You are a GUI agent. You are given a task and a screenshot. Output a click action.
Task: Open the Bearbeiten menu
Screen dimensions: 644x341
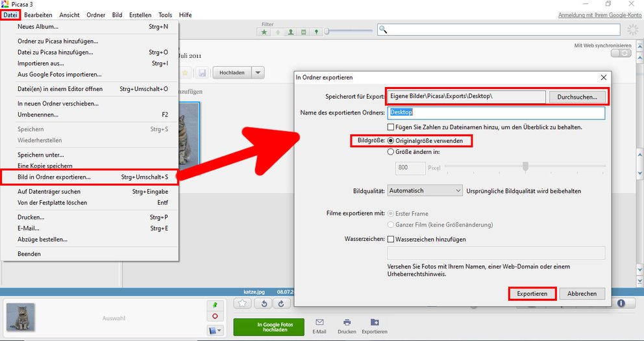tap(38, 15)
